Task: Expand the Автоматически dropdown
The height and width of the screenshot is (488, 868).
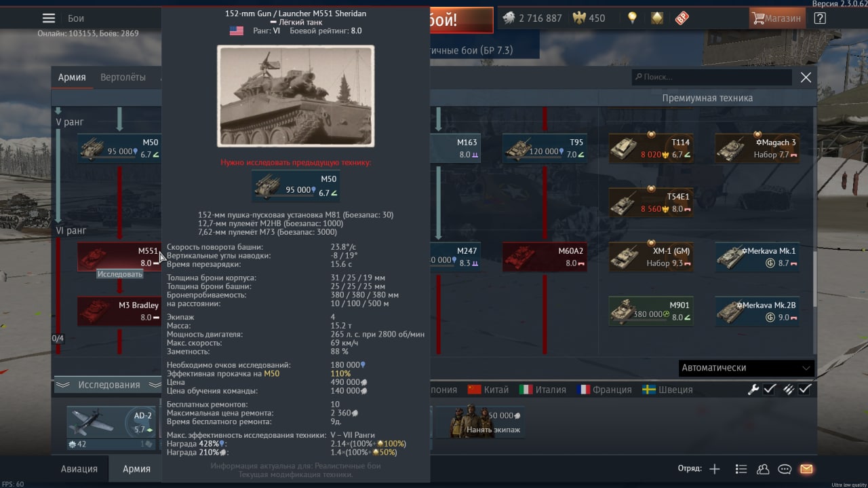Action: (746, 368)
